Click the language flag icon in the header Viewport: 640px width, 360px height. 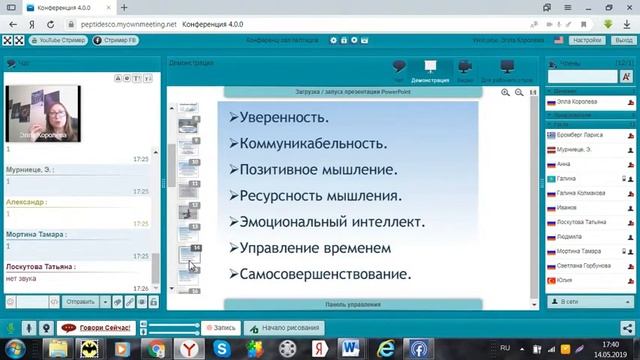[x=559, y=40]
